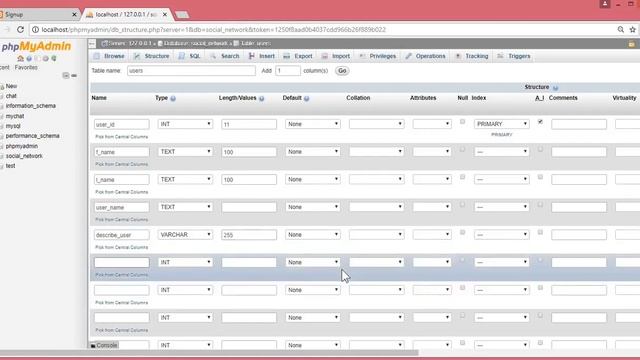The image size is (640, 360).
Task: Click the Add columns number field
Action: [288, 71]
